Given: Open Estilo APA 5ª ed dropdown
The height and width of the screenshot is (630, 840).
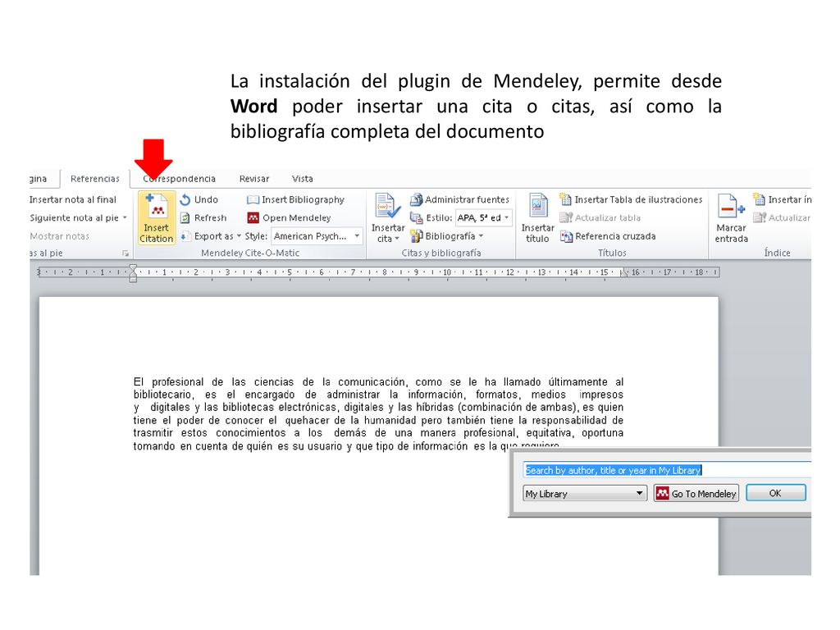Looking at the screenshot, I should coord(506,217).
